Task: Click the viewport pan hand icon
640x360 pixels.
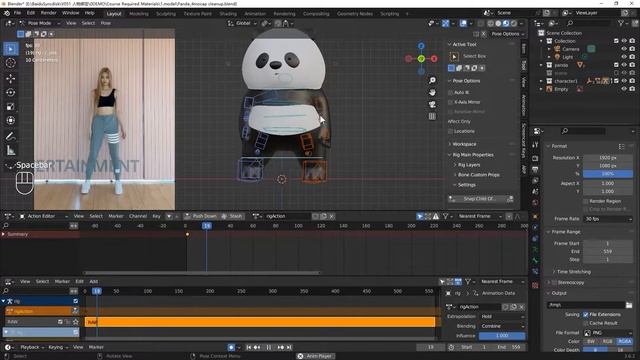Action: pos(432,92)
